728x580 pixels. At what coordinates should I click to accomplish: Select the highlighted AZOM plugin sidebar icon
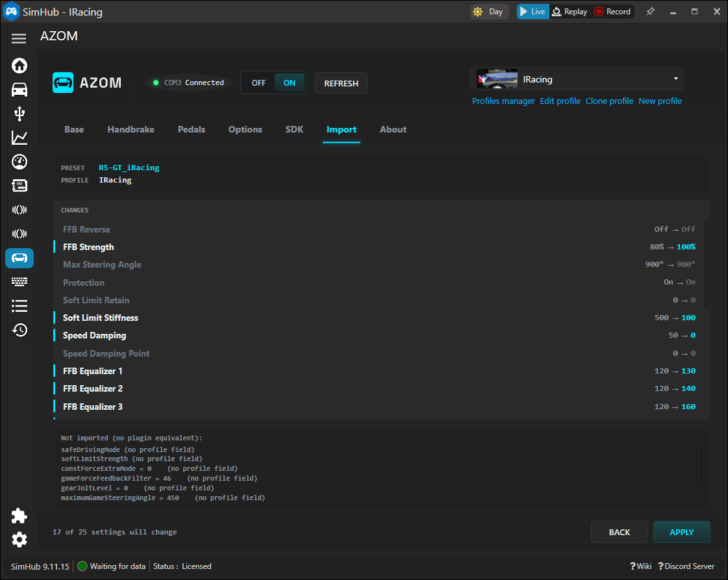[19, 258]
